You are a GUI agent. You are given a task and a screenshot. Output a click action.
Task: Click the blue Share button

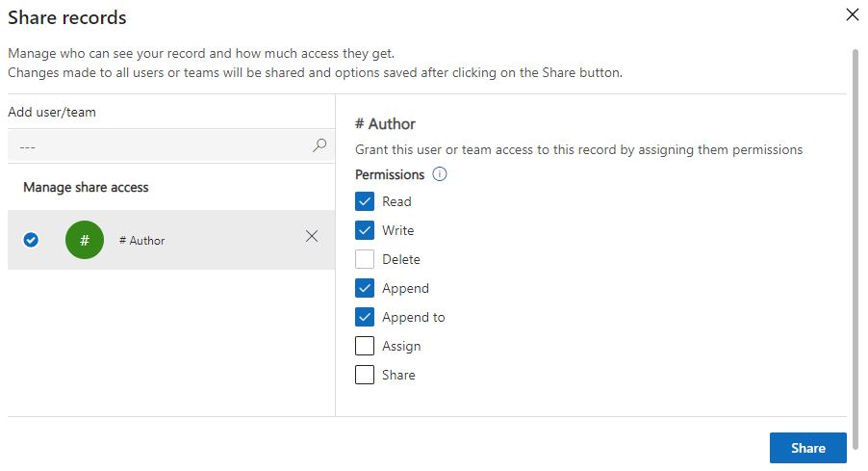pyautogui.click(x=807, y=448)
